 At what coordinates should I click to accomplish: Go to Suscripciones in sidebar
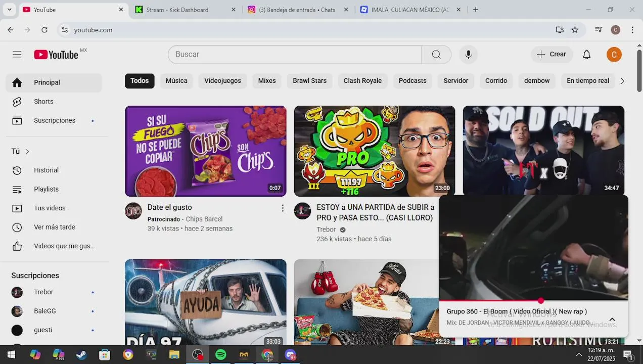tap(54, 120)
